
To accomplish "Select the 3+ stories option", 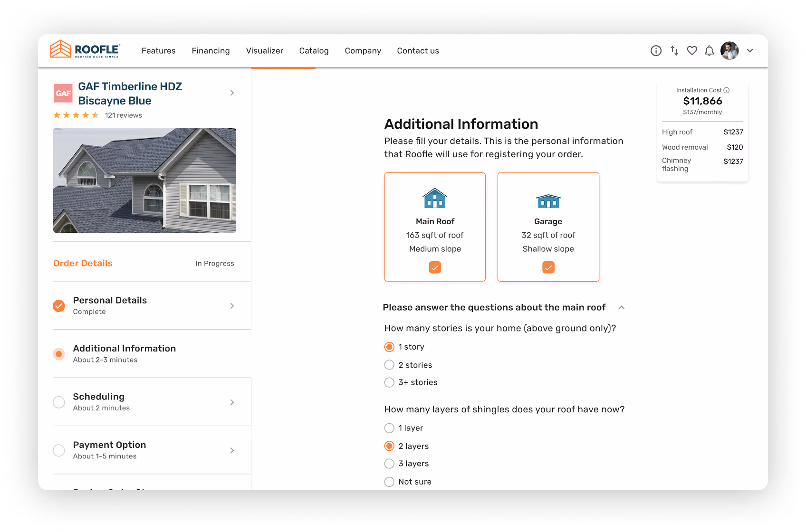I will point(389,382).
